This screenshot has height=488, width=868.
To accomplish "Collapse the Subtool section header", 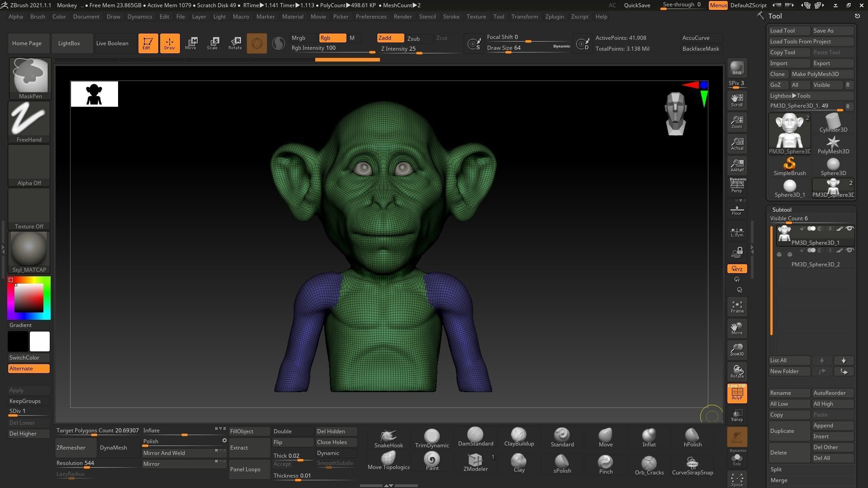I will [782, 209].
